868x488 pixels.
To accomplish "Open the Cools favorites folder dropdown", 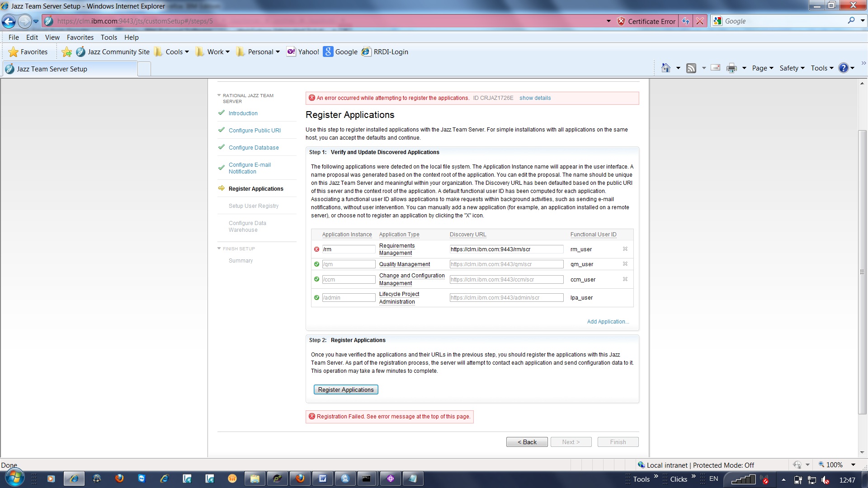I will tap(171, 52).
